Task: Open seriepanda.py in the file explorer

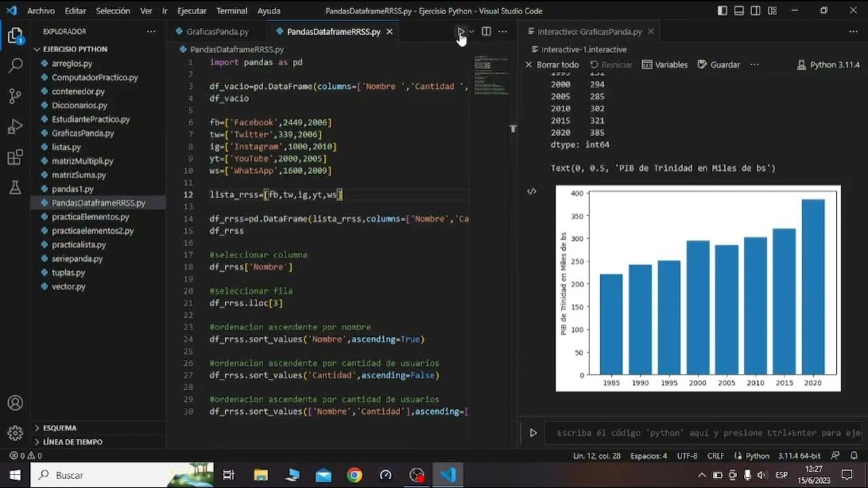Action: pyautogui.click(x=77, y=259)
